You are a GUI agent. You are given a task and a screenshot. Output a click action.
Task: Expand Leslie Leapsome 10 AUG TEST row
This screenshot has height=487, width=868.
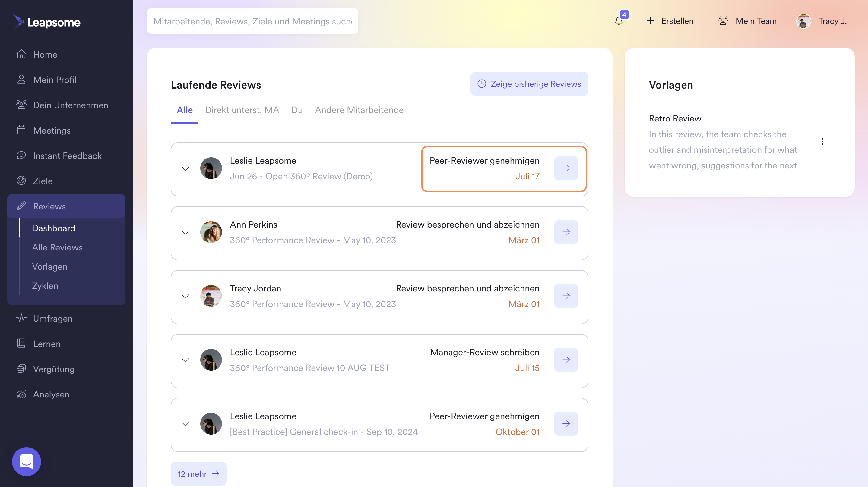(185, 360)
